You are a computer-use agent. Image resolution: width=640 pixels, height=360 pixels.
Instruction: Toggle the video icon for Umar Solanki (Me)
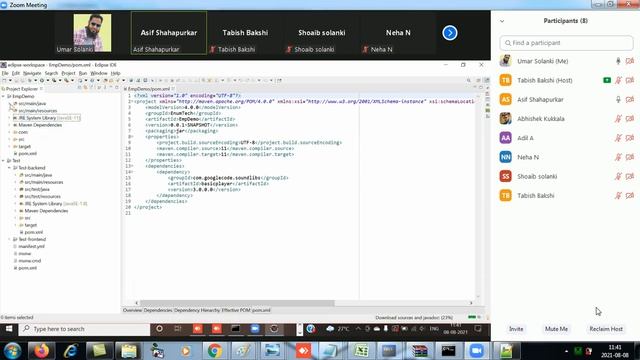[x=630, y=61]
